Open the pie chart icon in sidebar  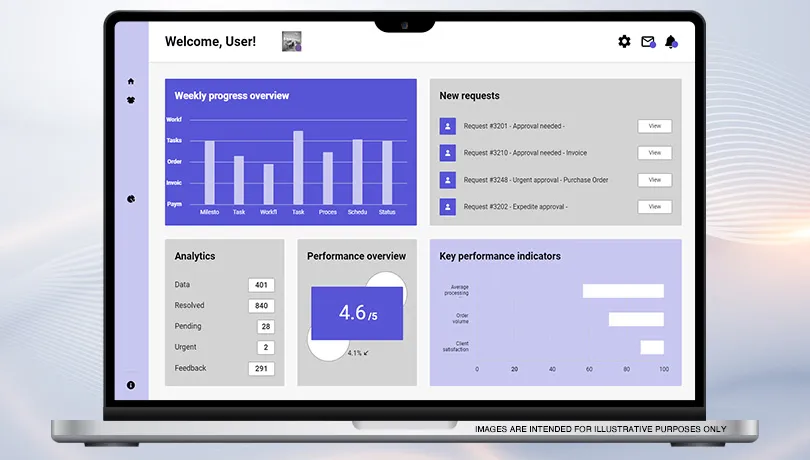pos(131,199)
